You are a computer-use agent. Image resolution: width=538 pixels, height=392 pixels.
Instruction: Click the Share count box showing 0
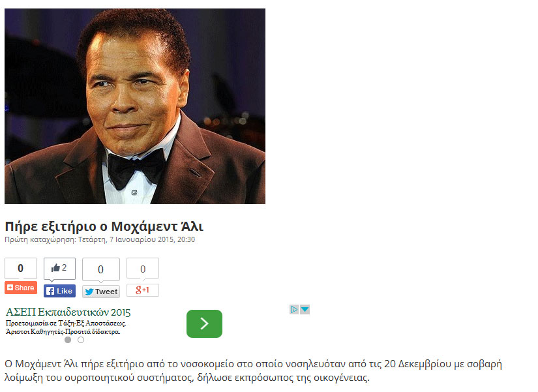(x=21, y=269)
